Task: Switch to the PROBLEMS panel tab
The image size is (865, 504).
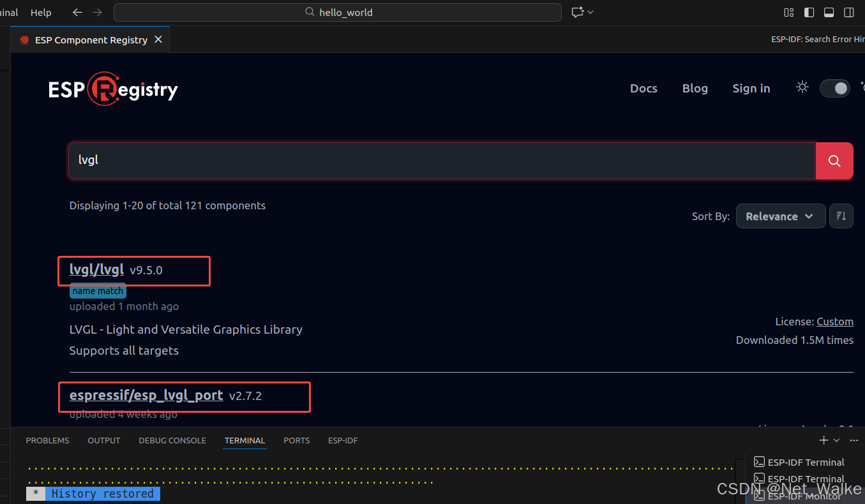Action: pyautogui.click(x=47, y=440)
